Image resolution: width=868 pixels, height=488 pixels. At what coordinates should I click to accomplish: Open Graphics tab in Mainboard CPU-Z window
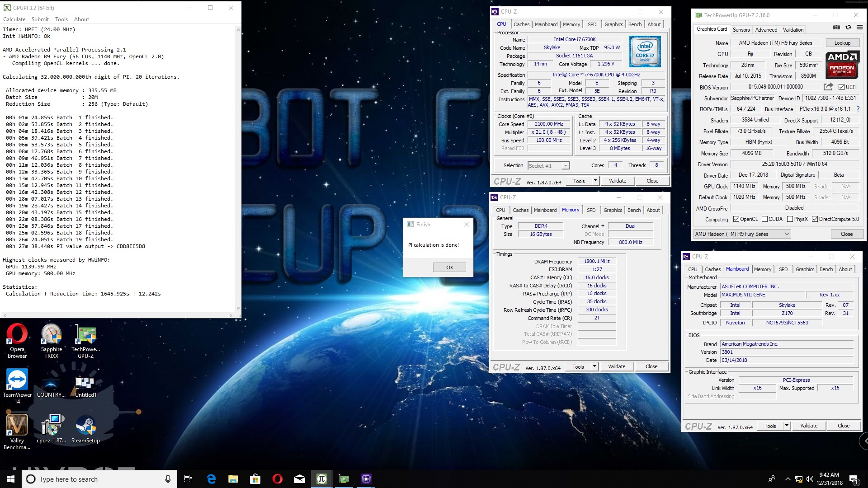coord(805,269)
